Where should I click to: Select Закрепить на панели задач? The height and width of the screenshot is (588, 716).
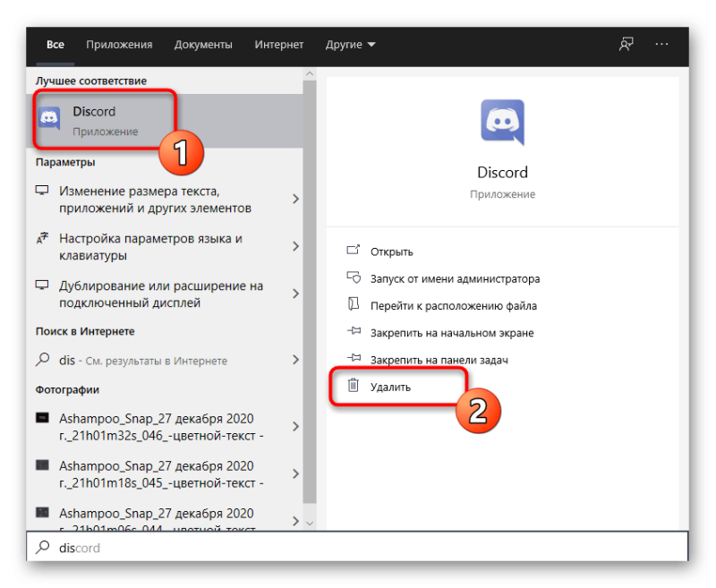coord(439,360)
